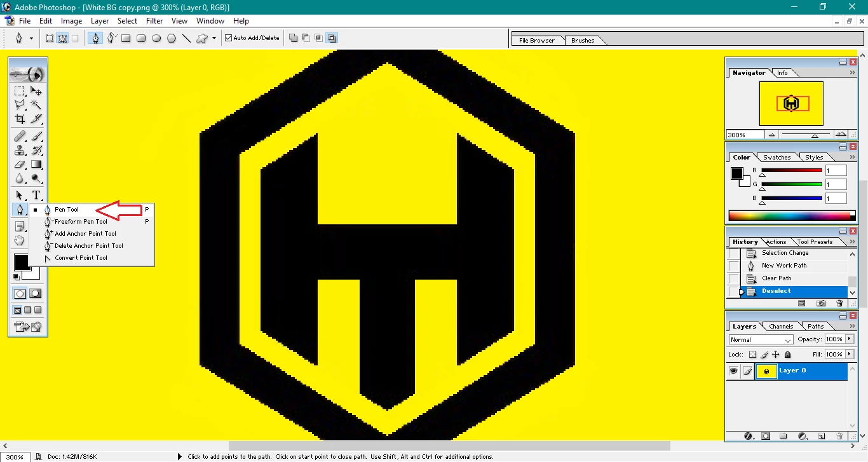The height and width of the screenshot is (462, 868).
Task: Choose Ellipse shape in options bar
Action: point(156,38)
